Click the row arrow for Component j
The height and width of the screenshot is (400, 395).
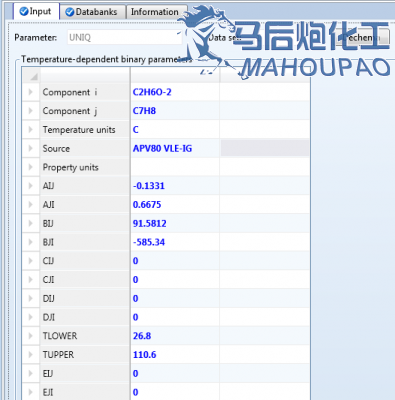tap(31, 111)
